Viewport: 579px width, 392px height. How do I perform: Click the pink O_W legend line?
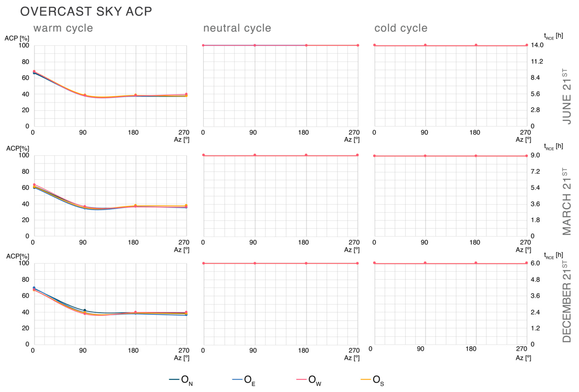301,379
